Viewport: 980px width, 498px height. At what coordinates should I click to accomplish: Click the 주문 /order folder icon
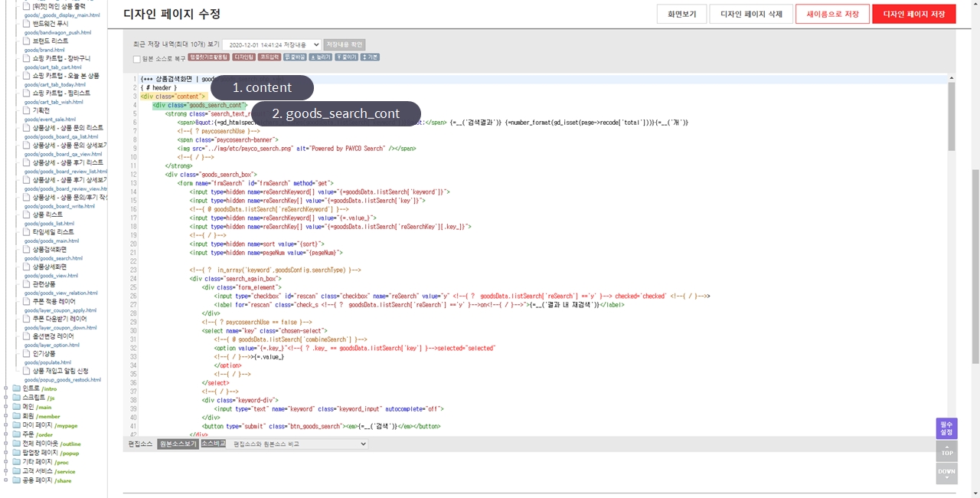16,434
